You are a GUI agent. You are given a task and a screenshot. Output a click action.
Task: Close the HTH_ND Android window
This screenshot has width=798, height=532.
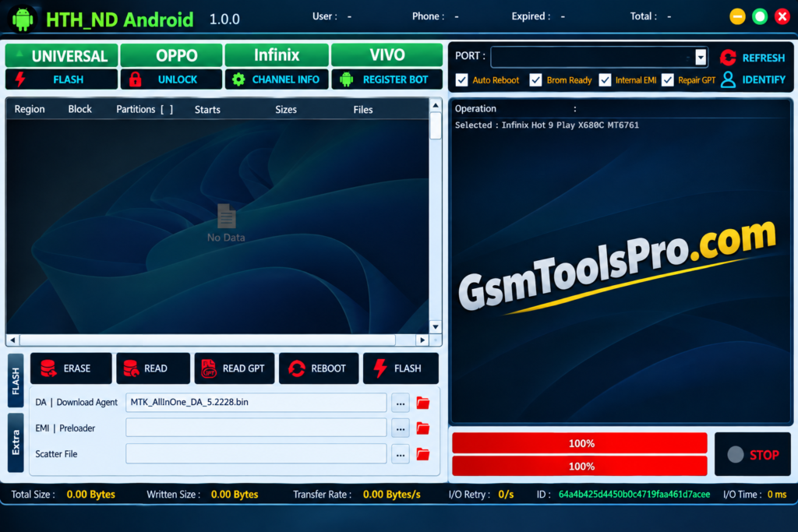(x=782, y=16)
